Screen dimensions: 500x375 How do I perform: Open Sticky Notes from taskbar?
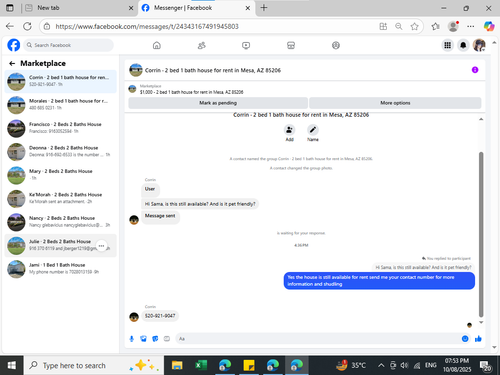pos(249,365)
